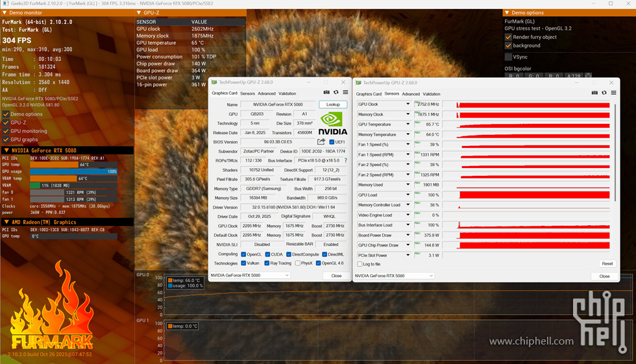Click the Lookup button
Screen dimensions: 636x364
click(333, 104)
